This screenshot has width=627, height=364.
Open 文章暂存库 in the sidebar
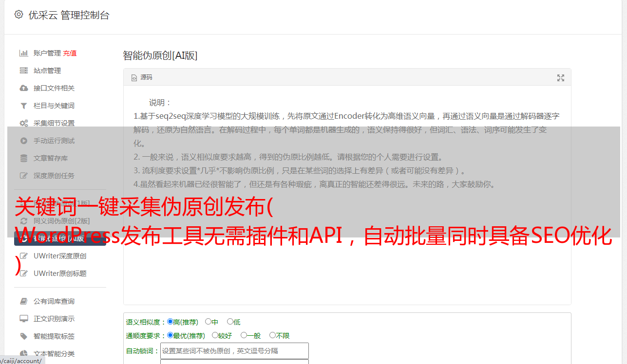(x=51, y=158)
